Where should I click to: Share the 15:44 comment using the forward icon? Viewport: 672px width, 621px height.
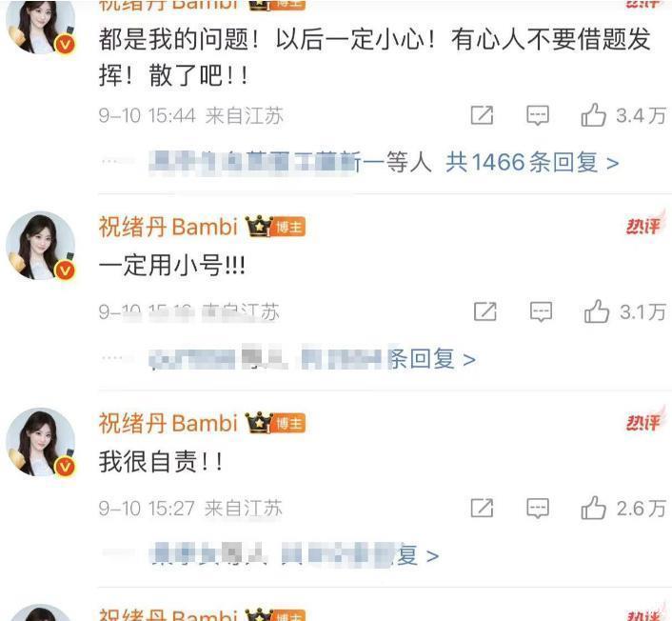482,115
